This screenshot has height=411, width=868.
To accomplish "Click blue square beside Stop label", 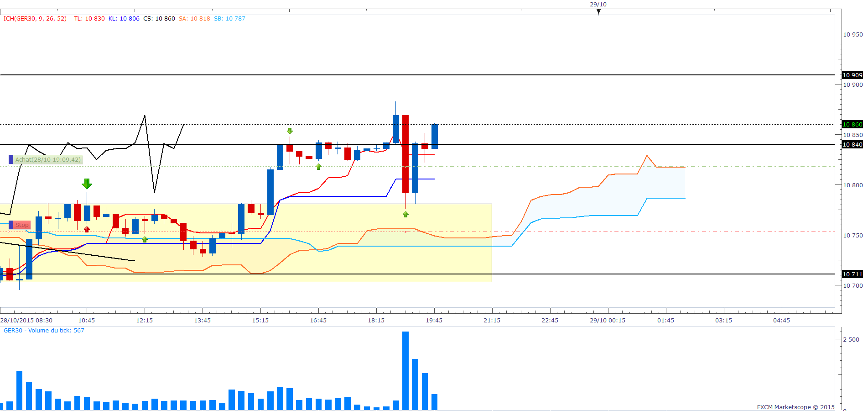I will point(11,225).
